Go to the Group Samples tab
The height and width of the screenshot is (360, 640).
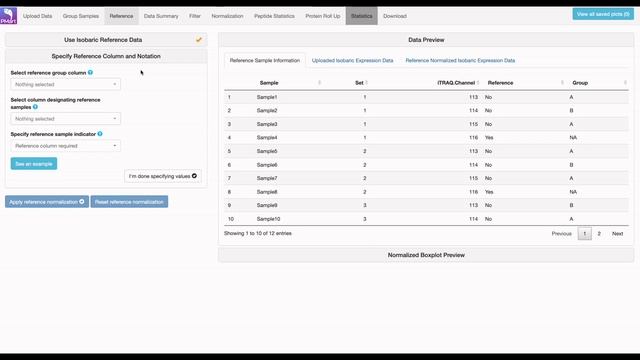[x=81, y=16]
